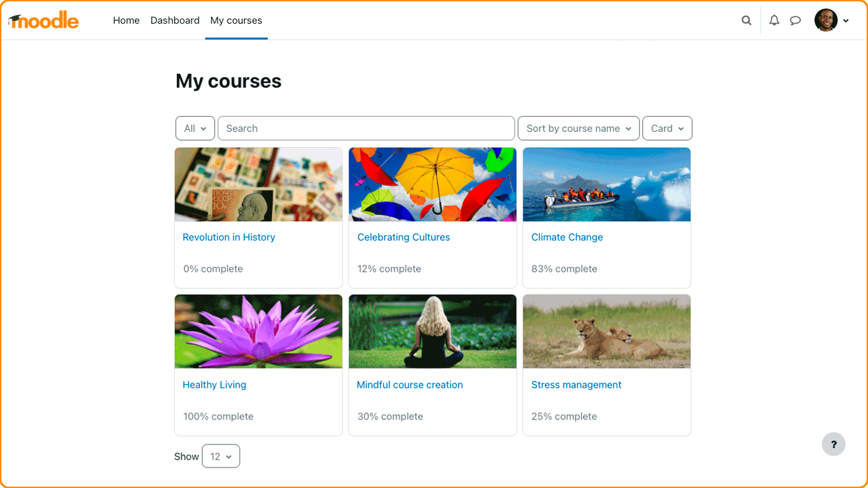868x488 pixels.
Task: Open user profile avatar menu
Action: (x=831, y=20)
